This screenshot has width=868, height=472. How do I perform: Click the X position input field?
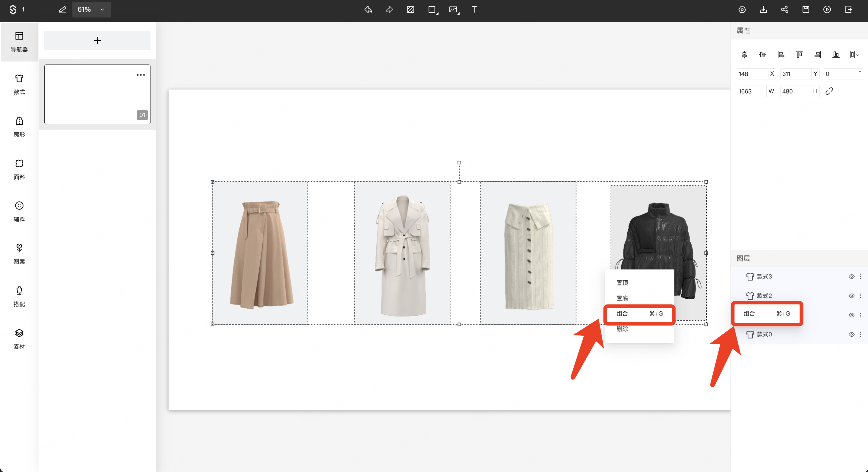pyautogui.click(x=752, y=74)
